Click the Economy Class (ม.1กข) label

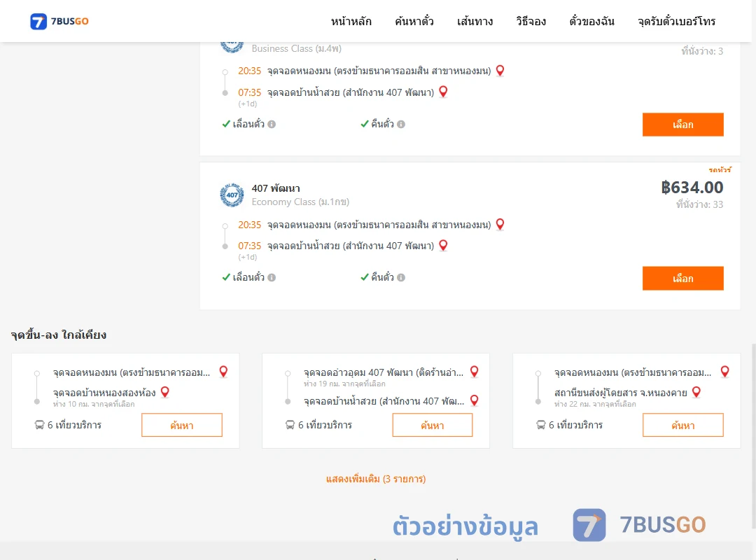point(300,202)
